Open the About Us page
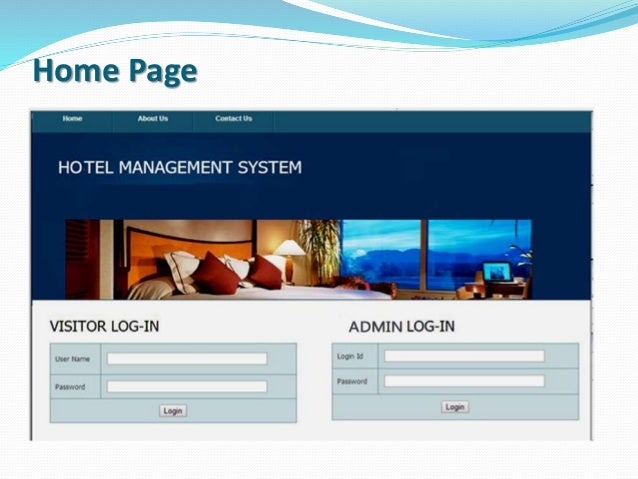The height and width of the screenshot is (479, 638). tap(153, 119)
